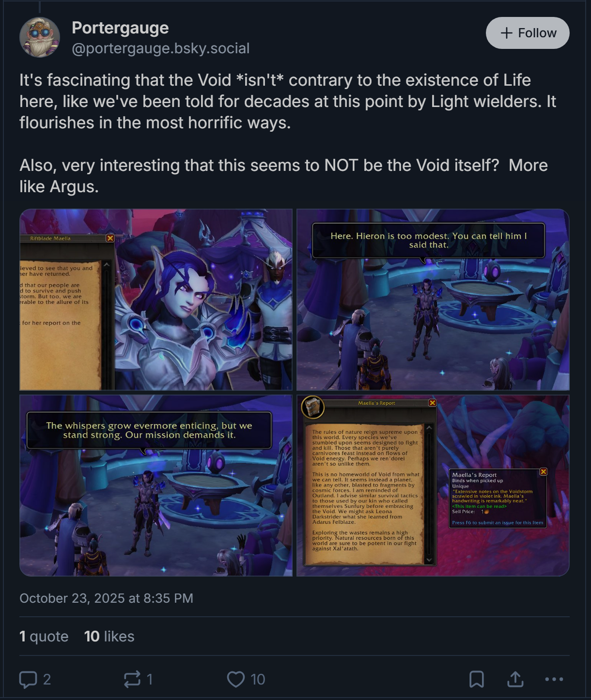
Task: Open the Portergauge display name profile
Action: pyautogui.click(x=120, y=28)
